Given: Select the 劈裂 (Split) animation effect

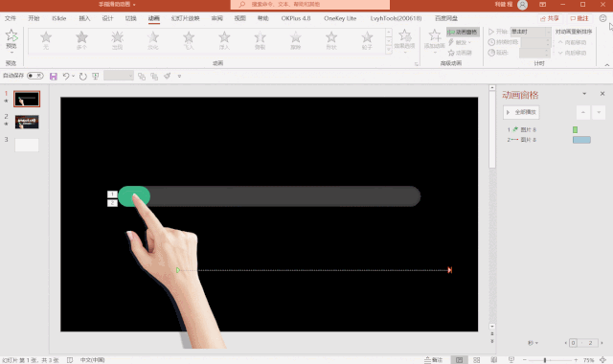Looking at the screenshot, I should click(260, 40).
